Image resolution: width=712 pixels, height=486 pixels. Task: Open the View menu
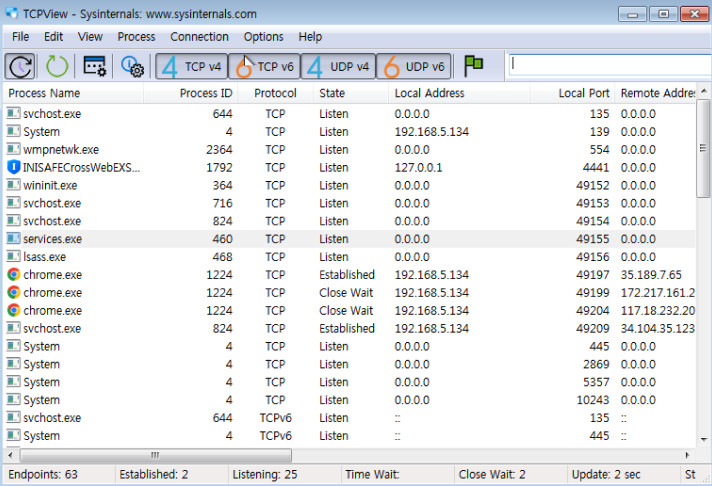click(x=90, y=37)
